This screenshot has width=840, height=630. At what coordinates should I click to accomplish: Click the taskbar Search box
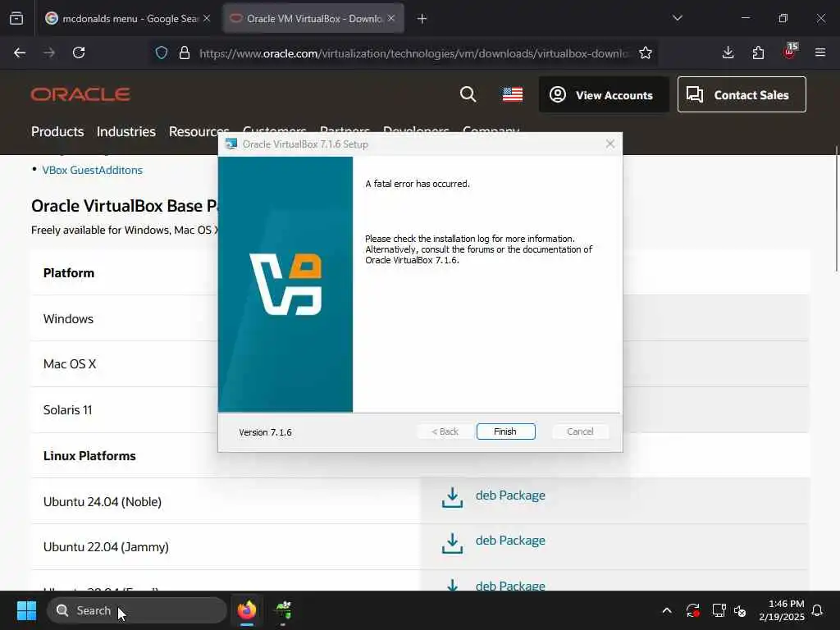137,610
